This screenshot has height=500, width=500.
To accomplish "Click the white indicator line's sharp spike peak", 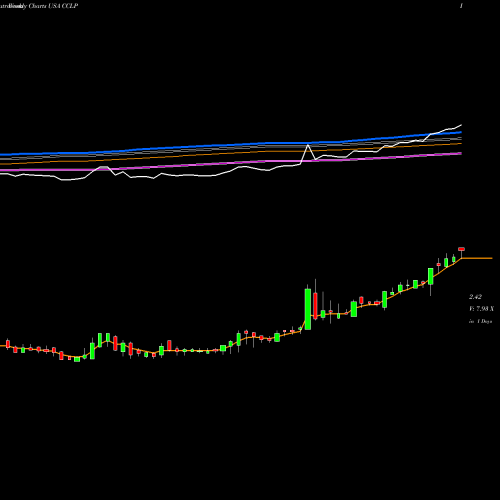I will click(308, 145).
